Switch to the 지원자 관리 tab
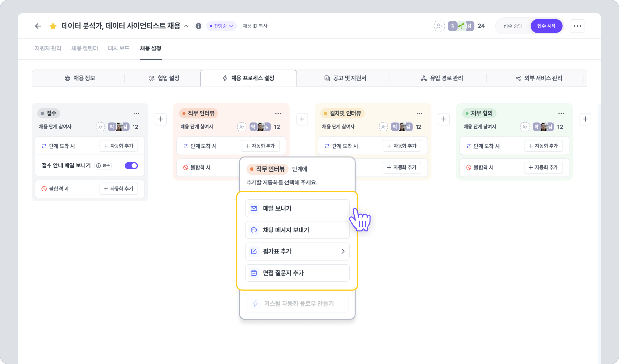The image size is (619, 364). [x=48, y=49]
